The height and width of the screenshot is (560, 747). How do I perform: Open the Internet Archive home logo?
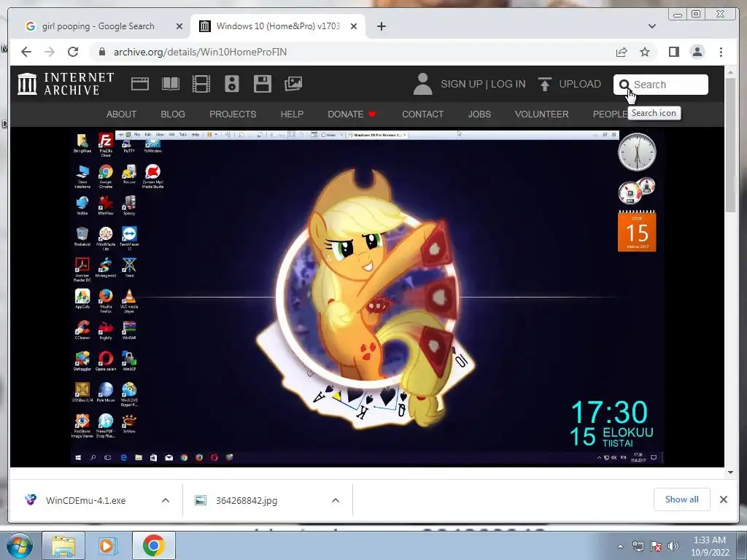click(x=66, y=84)
